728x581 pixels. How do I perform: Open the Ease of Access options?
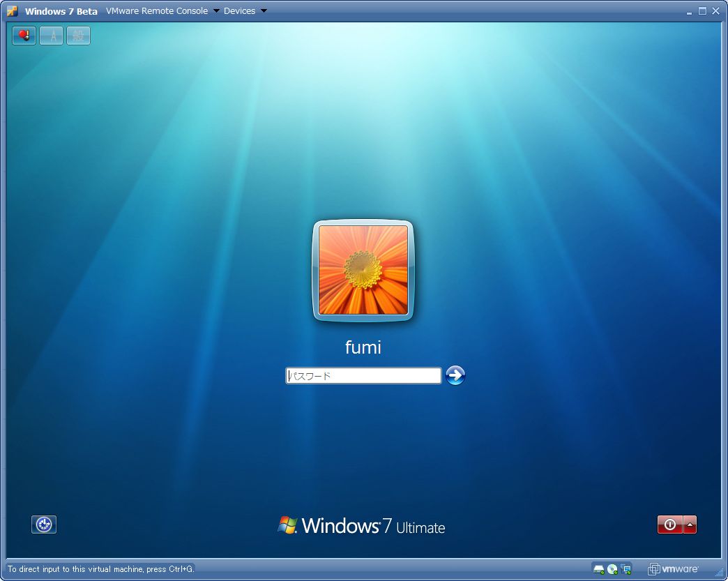[x=44, y=525]
